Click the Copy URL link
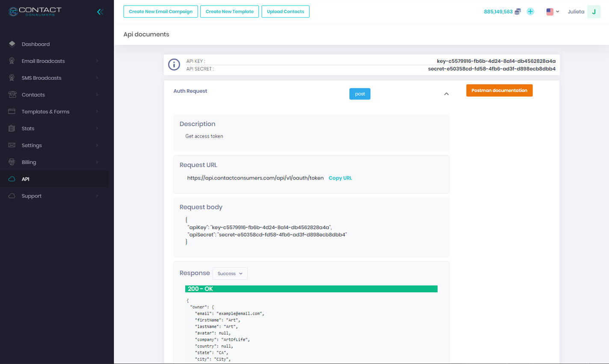The width and height of the screenshot is (609, 364). 340,178
